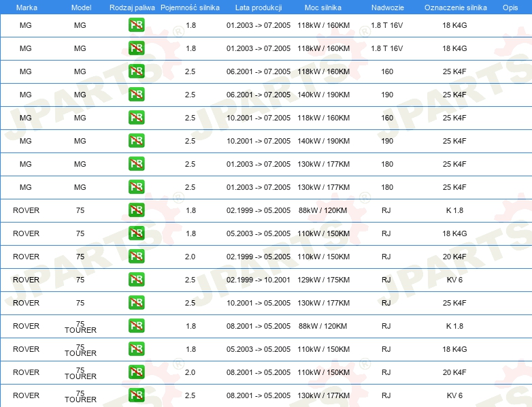532x407 pixels.
Task: Click K 1.8 in the Rover 75 02.1999 row
Action: pyautogui.click(x=454, y=210)
